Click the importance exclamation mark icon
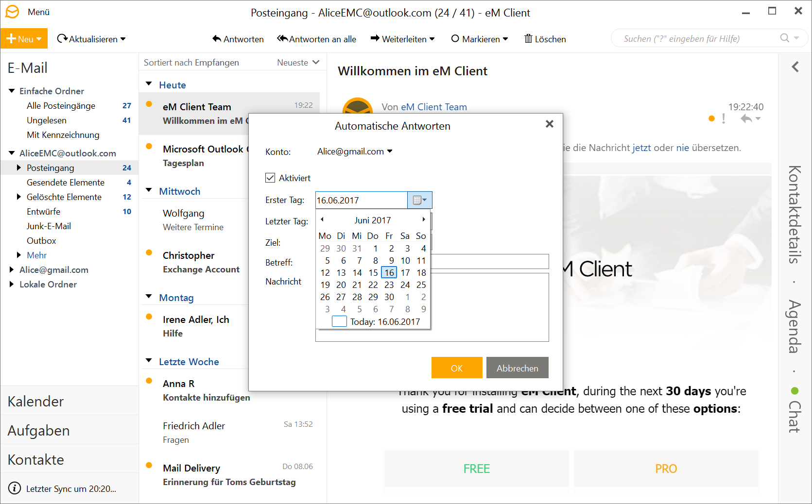The width and height of the screenshot is (812, 504). point(724,118)
